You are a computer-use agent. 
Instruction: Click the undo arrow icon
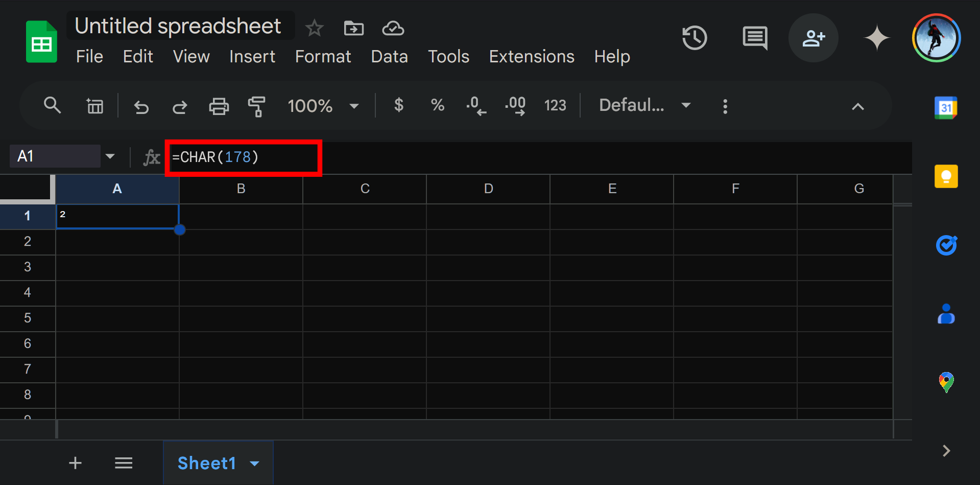141,107
